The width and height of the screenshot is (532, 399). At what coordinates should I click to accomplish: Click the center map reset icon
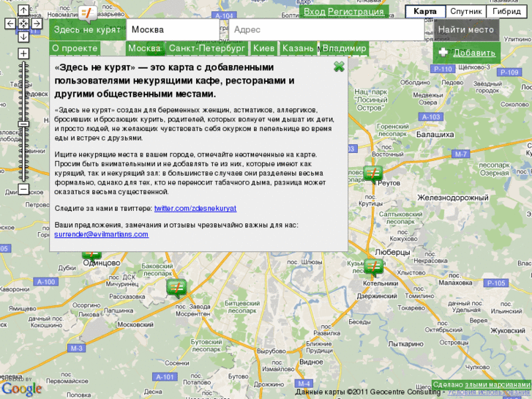click(23, 23)
